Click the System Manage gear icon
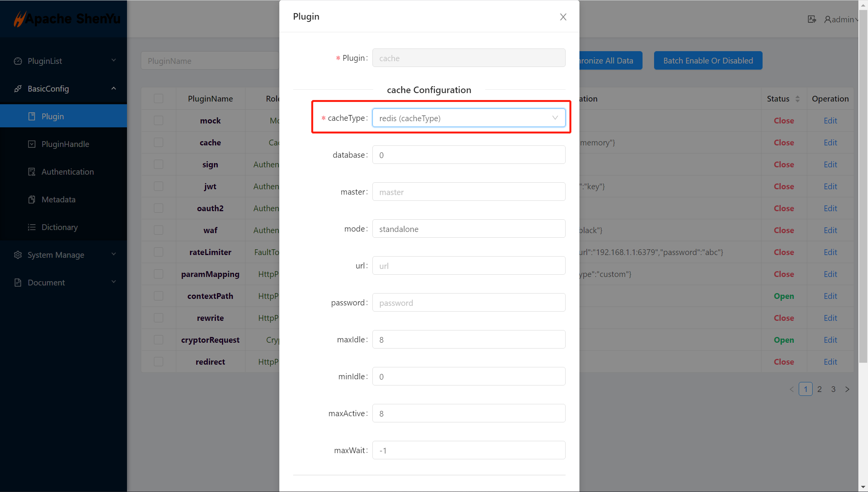This screenshot has width=868, height=492. click(x=18, y=255)
